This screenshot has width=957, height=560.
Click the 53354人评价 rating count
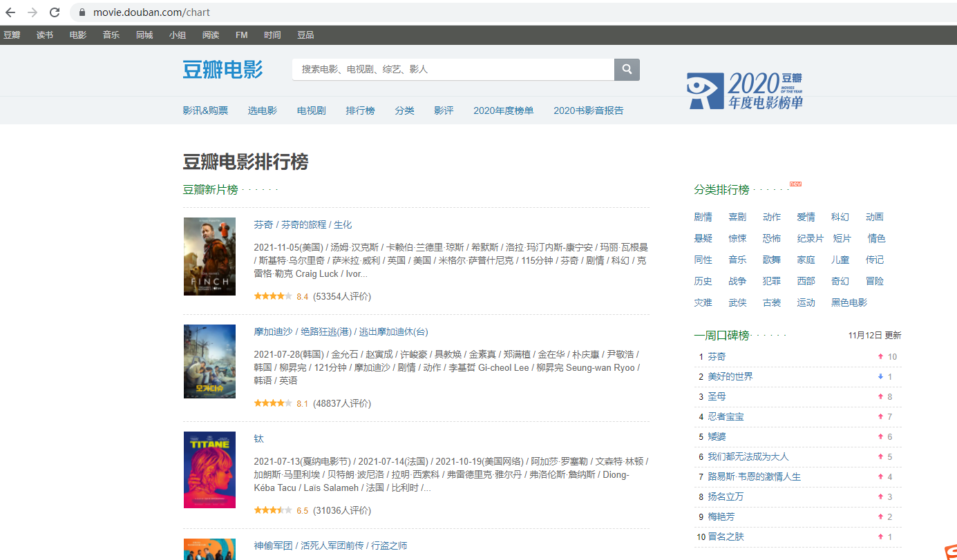[342, 296]
